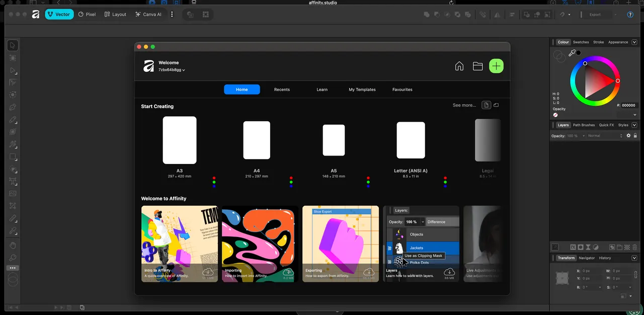Open the Colour panel options menu chevron
644x315 pixels.
[634, 42]
